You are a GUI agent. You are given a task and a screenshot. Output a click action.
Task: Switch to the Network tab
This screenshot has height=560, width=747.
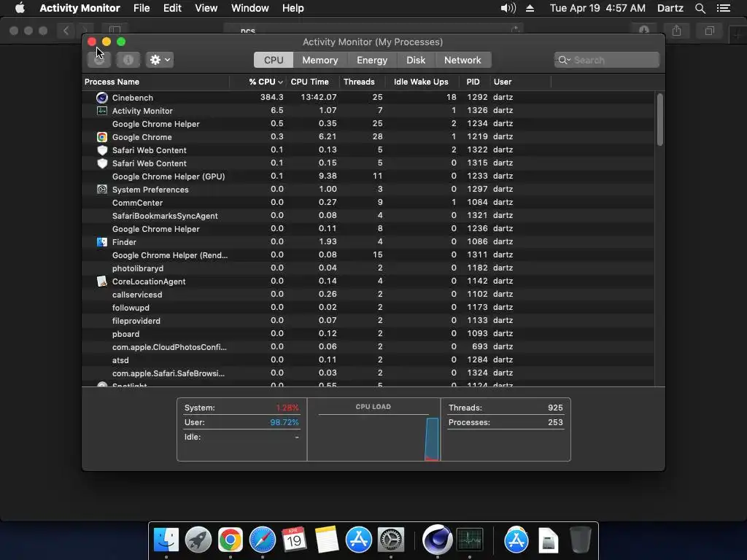pyautogui.click(x=462, y=60)
